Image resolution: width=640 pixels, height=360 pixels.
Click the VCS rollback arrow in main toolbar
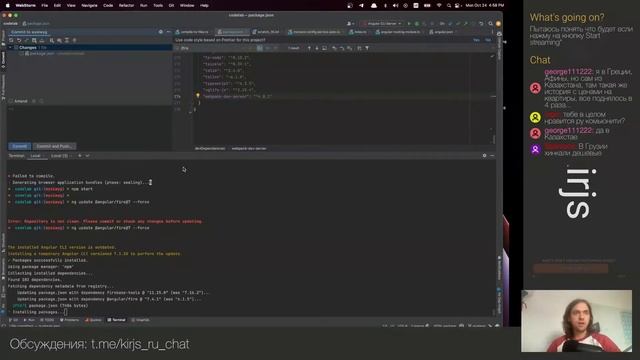coord(482,24)
